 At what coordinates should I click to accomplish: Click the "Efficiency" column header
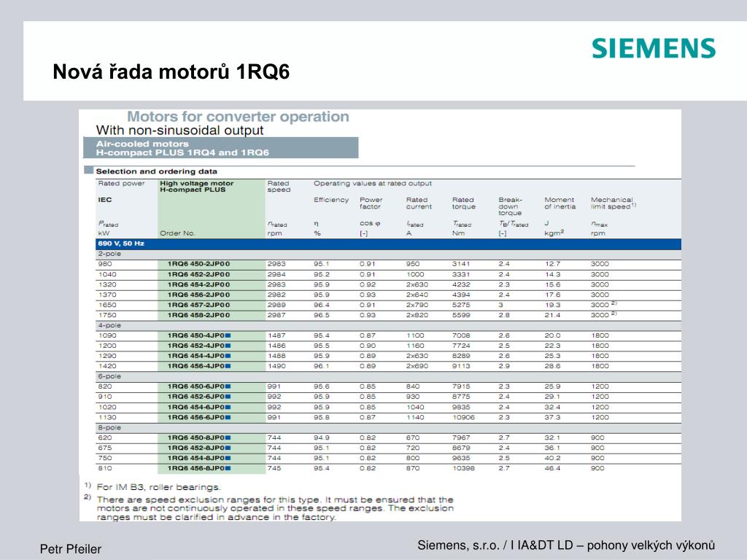tap(331, 200)
